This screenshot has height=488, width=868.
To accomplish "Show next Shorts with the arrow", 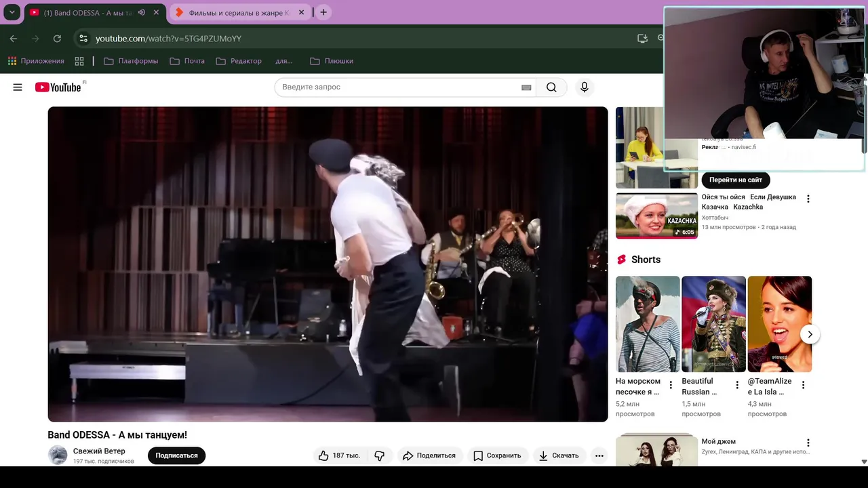I will coord(810,334).
